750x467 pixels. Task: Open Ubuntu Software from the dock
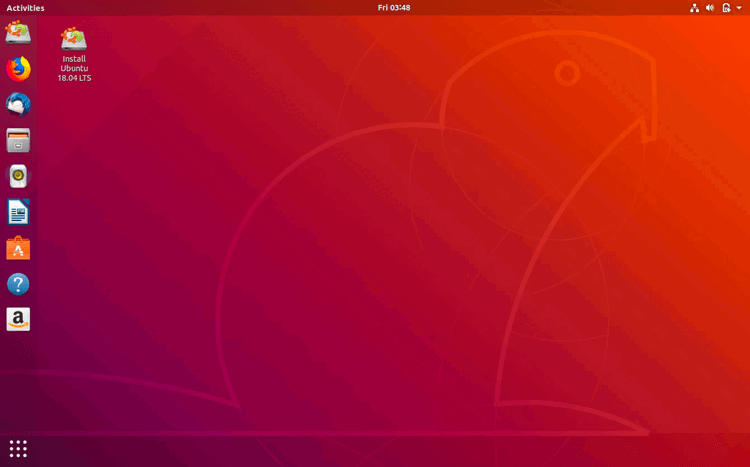[x=18, y=248]
